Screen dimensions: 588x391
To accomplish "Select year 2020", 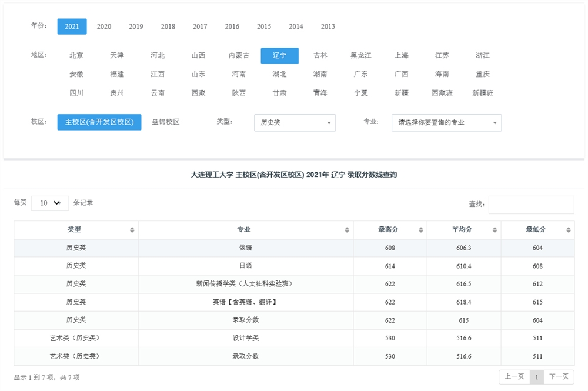I will tap(104, 26).
